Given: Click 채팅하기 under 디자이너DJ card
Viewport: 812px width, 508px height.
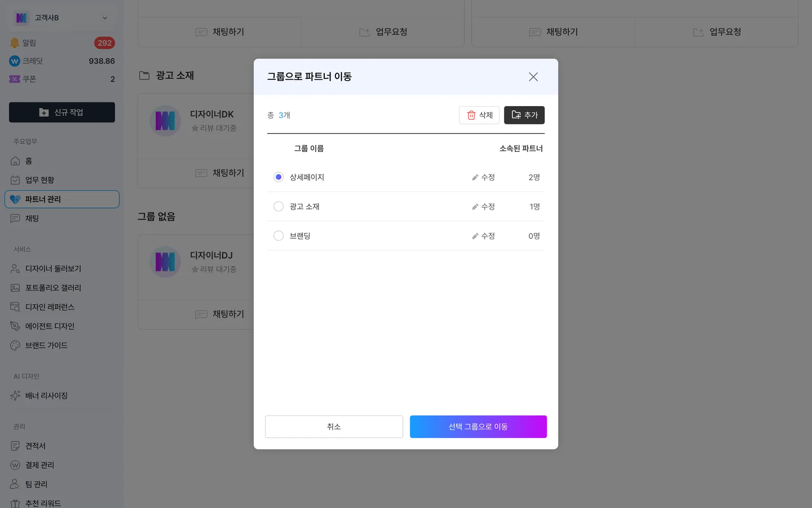Looking at the screenshot, I should tap(220, 314).
